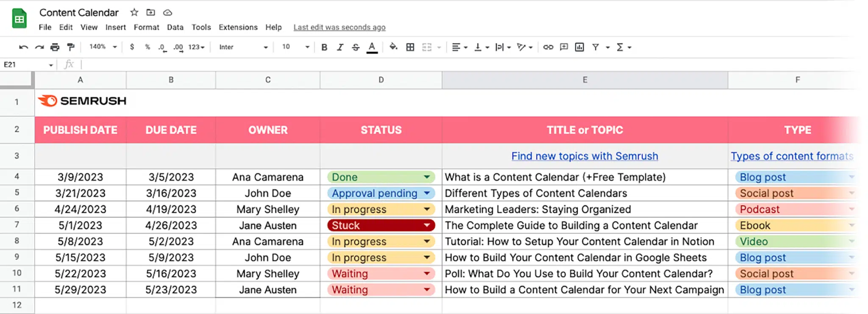Screen dimensions: 868x314
Task: Open text rotation options
Action: pyautogui.click(x=524, y=47)
